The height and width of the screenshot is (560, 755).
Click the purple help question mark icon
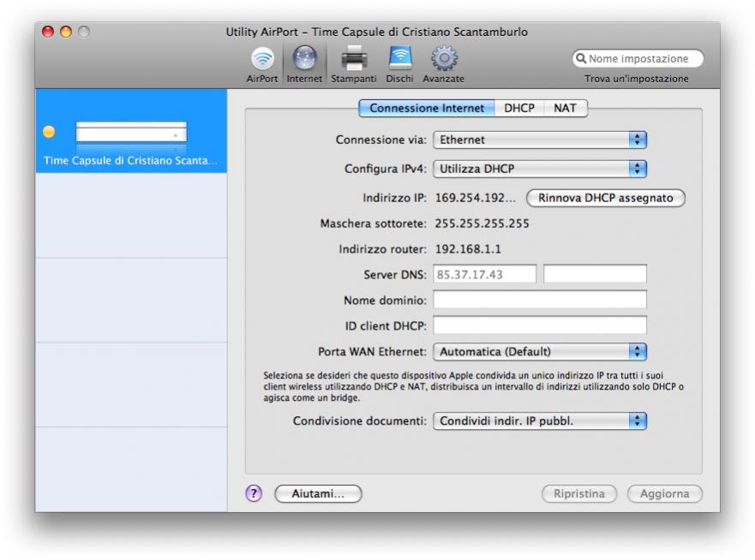click(x=254, y=493)
